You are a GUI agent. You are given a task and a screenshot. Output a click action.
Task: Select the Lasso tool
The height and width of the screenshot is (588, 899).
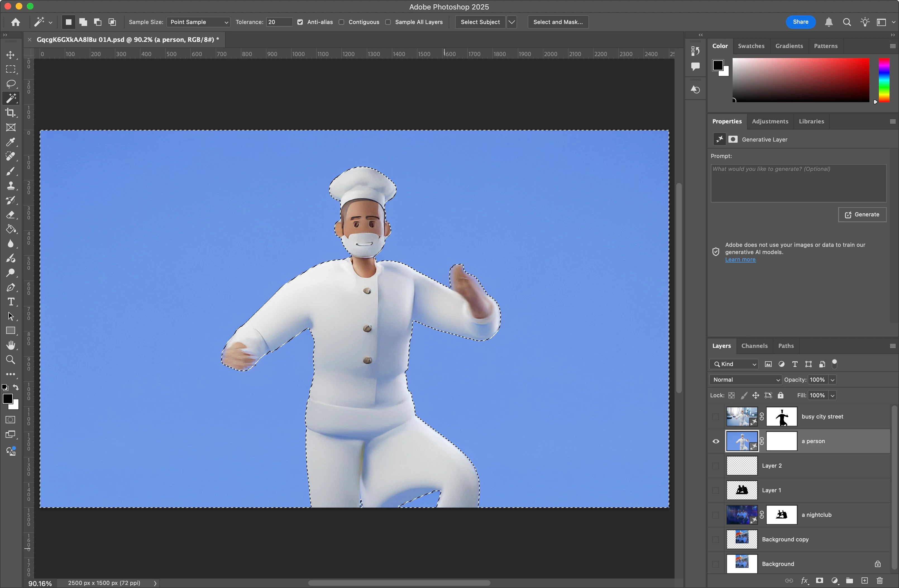pyautogui.click(x=11, y=83)
